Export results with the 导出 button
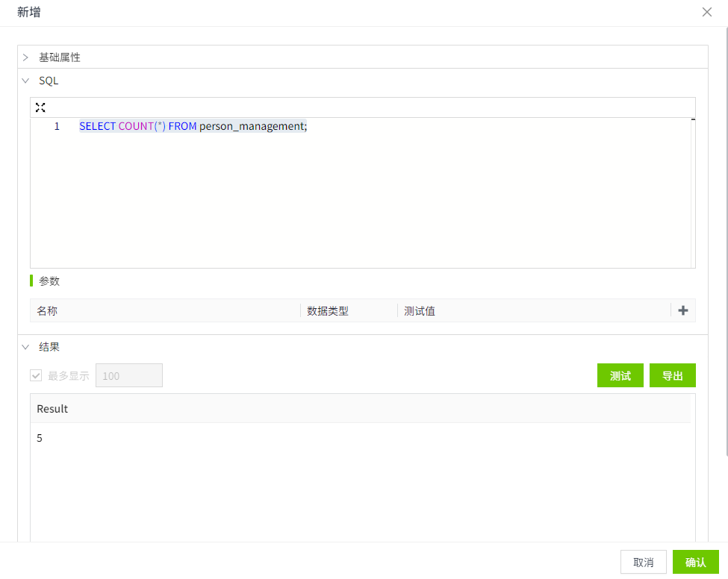Screen dimensions: 728x579 pos(672,375)
